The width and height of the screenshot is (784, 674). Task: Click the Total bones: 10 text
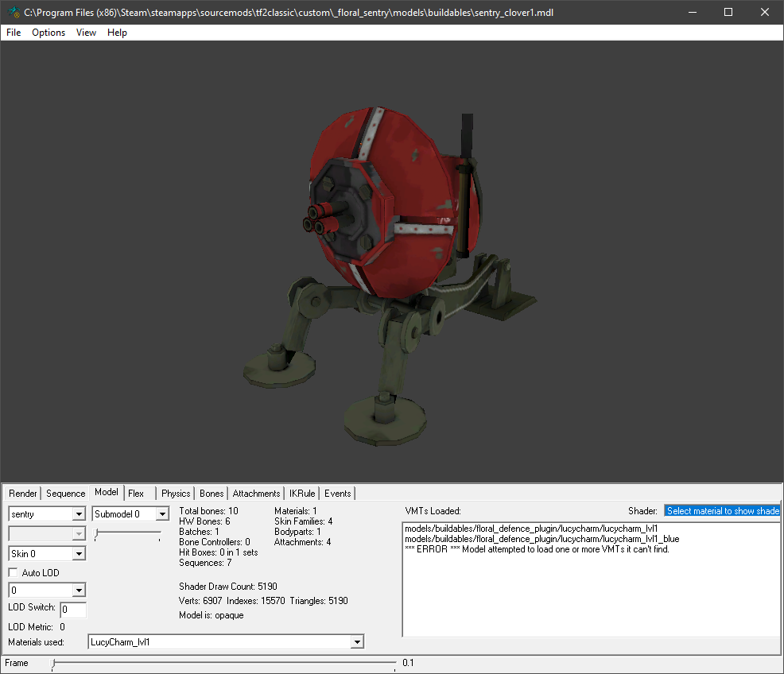(208, 511)
